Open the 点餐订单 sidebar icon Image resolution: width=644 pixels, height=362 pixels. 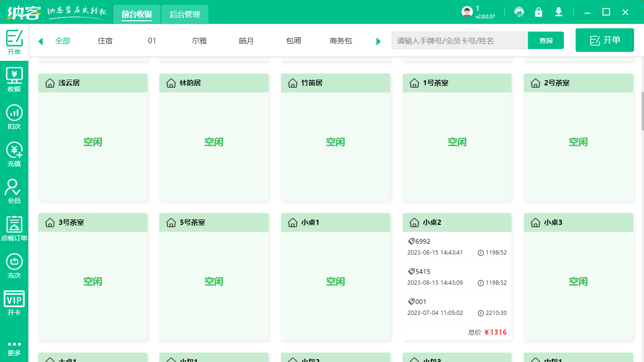click(14, 229)
